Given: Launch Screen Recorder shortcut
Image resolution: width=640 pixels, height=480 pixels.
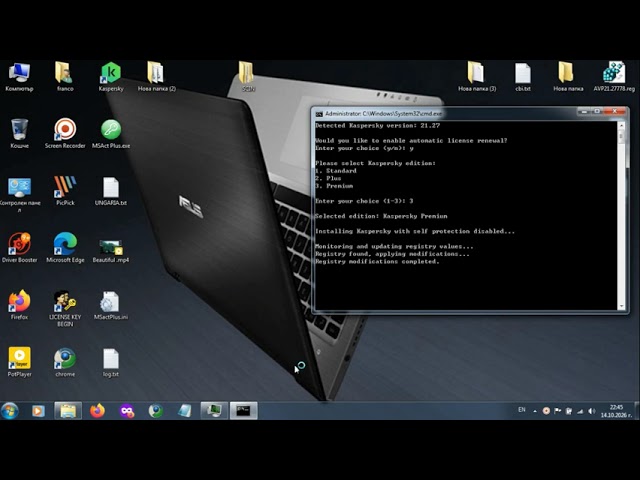Looking at the screenshot, I should 65,133.
